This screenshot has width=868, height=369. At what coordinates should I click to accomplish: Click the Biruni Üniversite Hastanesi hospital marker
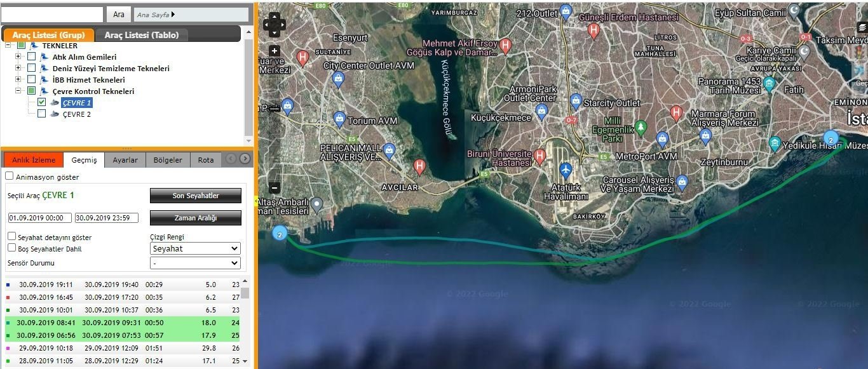click(x=539, y=155)
